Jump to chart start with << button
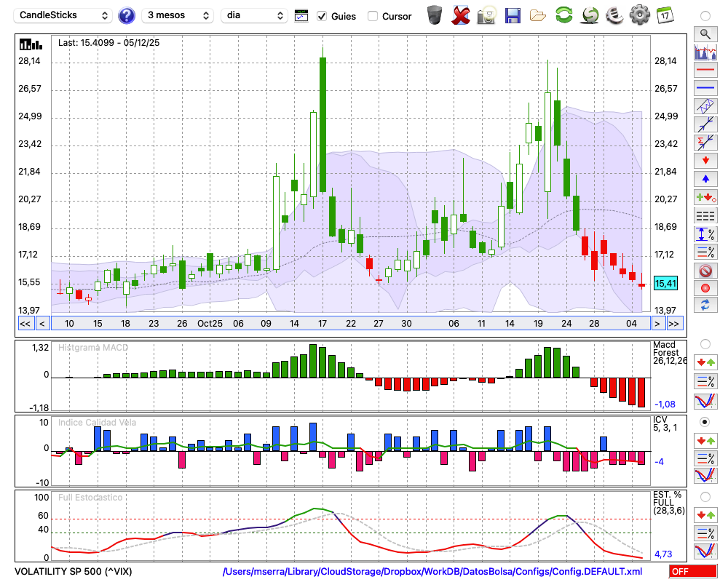This screenshot has height=582, width=728. [25, 324]
